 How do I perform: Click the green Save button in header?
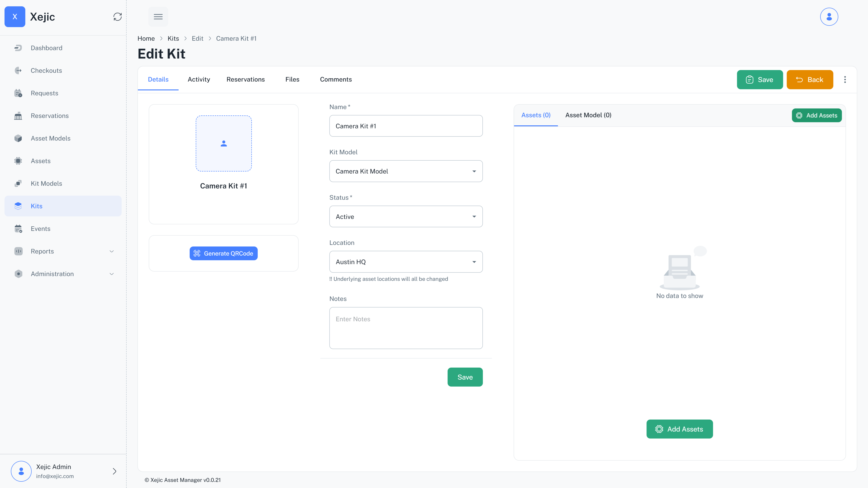click(x=760, y=80)
